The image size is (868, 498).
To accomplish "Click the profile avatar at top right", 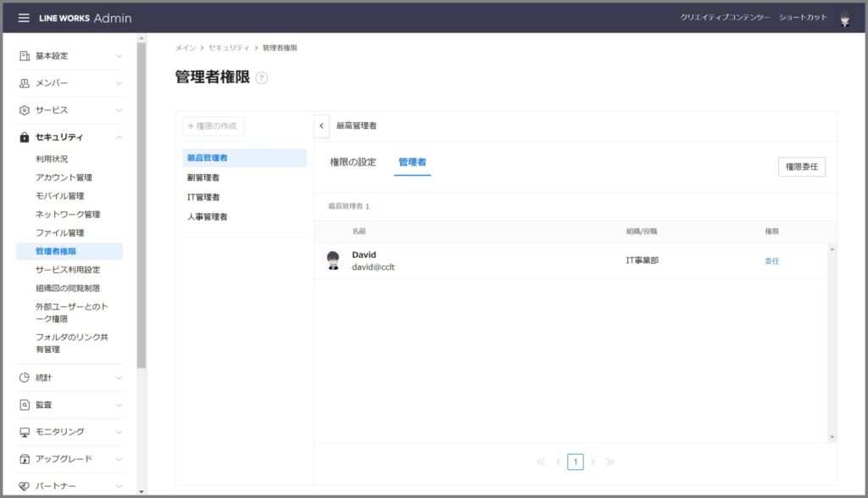I will [x=843, y=17].
